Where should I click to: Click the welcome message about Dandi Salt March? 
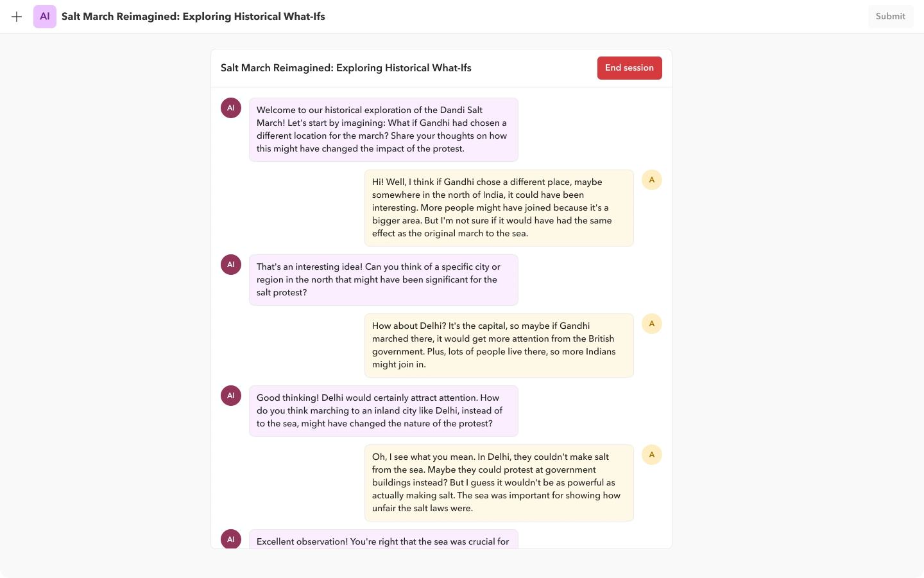pos(383,129)
